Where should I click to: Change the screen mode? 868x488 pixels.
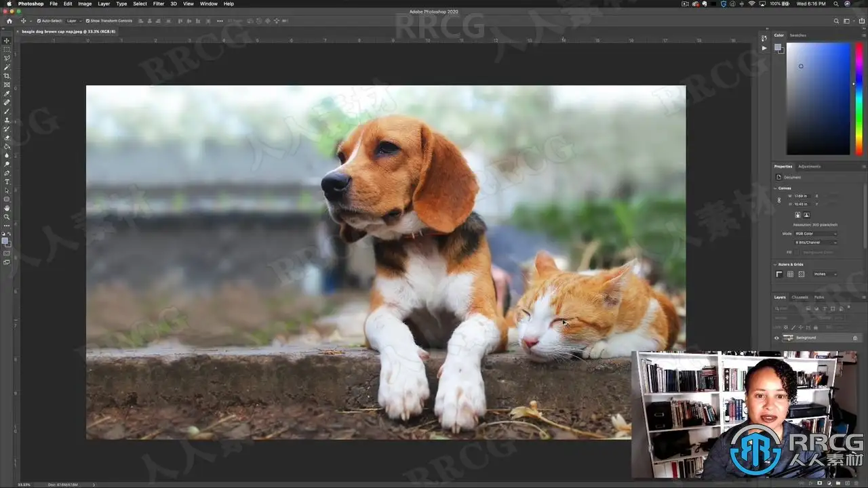(x=7, y=262)
